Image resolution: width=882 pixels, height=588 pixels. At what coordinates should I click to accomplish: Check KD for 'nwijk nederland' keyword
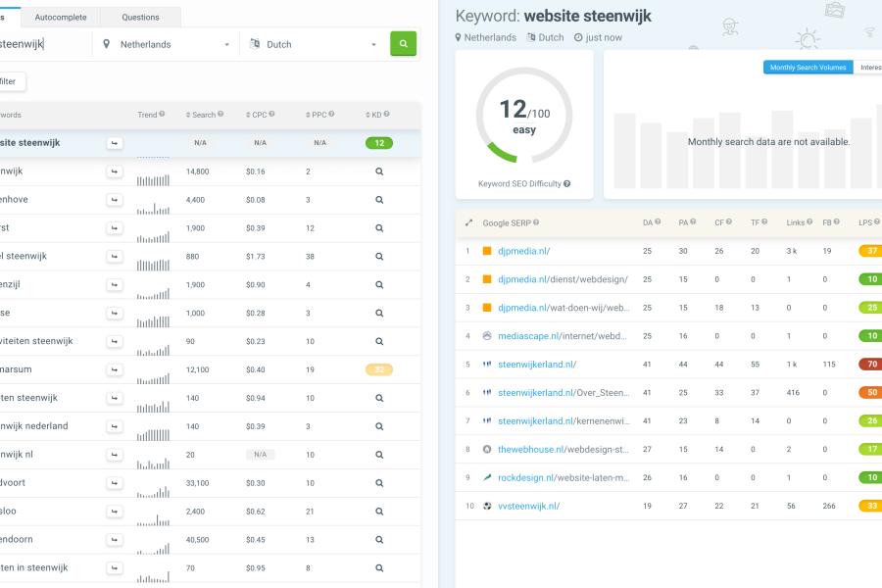coord(379,426)
